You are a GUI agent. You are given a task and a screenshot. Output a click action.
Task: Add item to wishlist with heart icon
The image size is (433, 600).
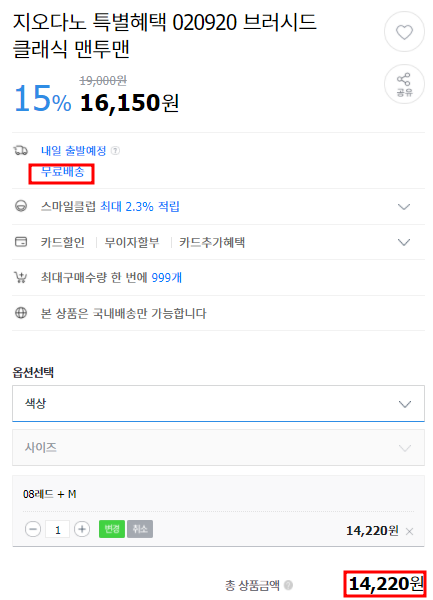tap(404, 32)
